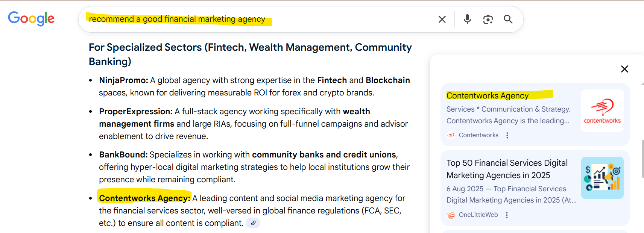The image size is (644, 233).
Task: Close the sources side panel
Action: coord(624,69)
